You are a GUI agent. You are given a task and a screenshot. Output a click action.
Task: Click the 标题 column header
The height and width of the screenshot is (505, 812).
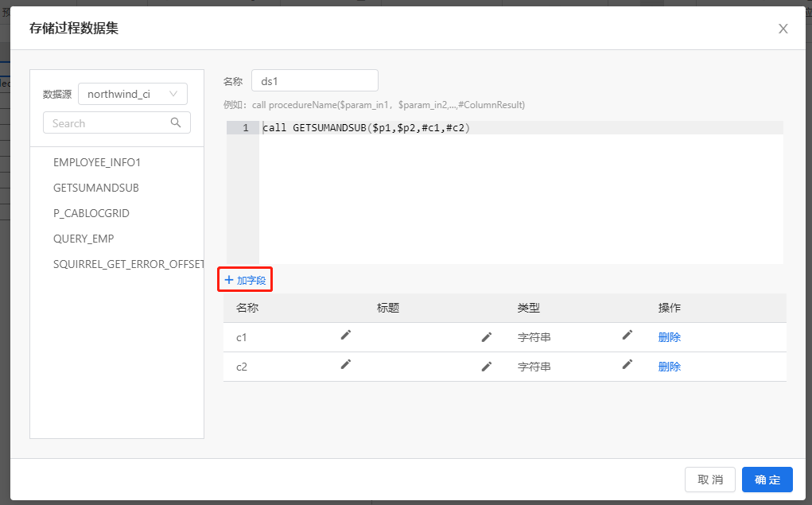coord(388,308)
